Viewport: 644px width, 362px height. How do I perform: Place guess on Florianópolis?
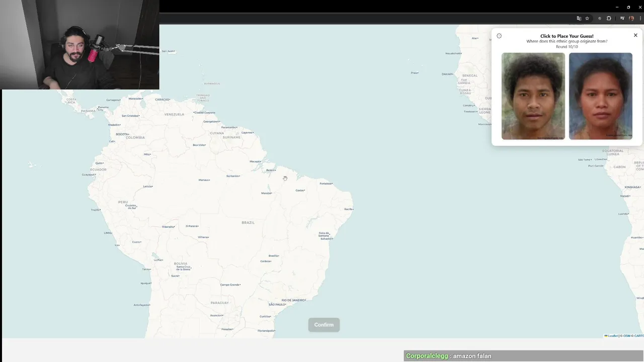(266, 330)
